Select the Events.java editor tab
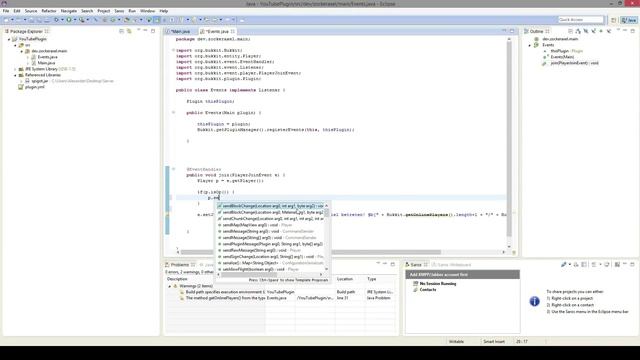 [217, 31]
